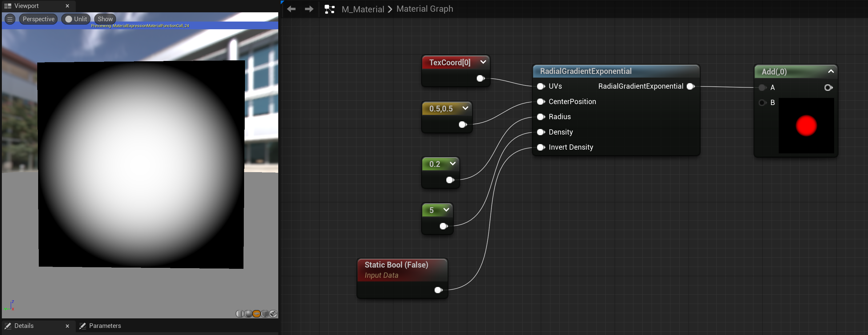Viewport: 868px width, 335px height.
Task: Select the plane preview mesh icon
Action: coord(256,314)
